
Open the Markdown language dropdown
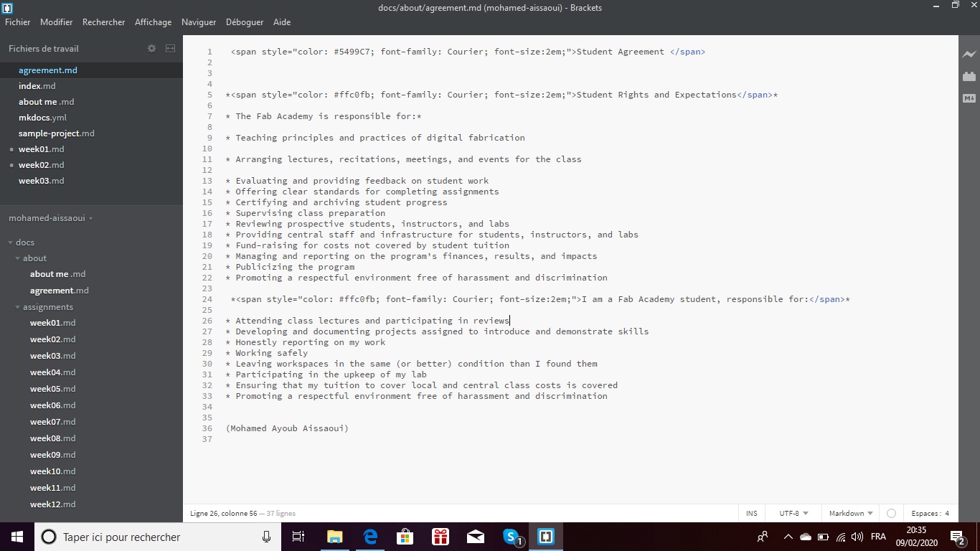[851, 513]
